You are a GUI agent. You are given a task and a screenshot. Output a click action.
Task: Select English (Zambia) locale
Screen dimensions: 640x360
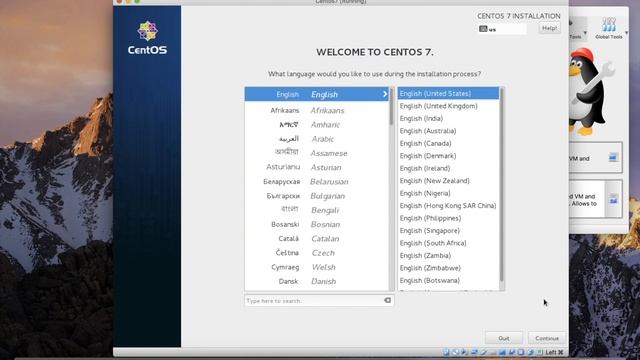tap(449, 255)
